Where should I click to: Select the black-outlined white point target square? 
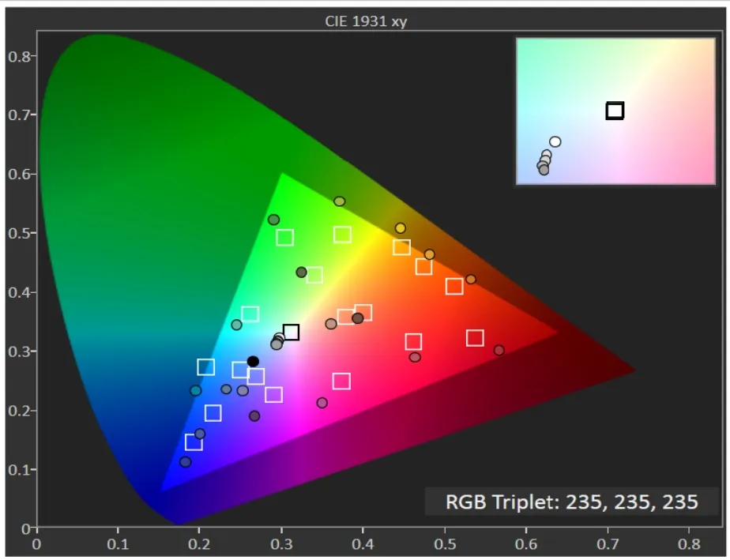coord(291,333)
